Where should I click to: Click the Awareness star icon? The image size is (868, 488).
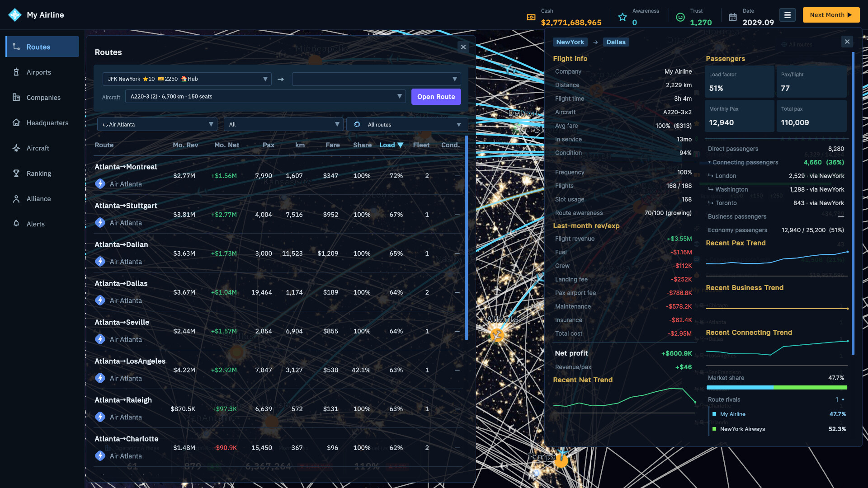(x=623, y=17)
